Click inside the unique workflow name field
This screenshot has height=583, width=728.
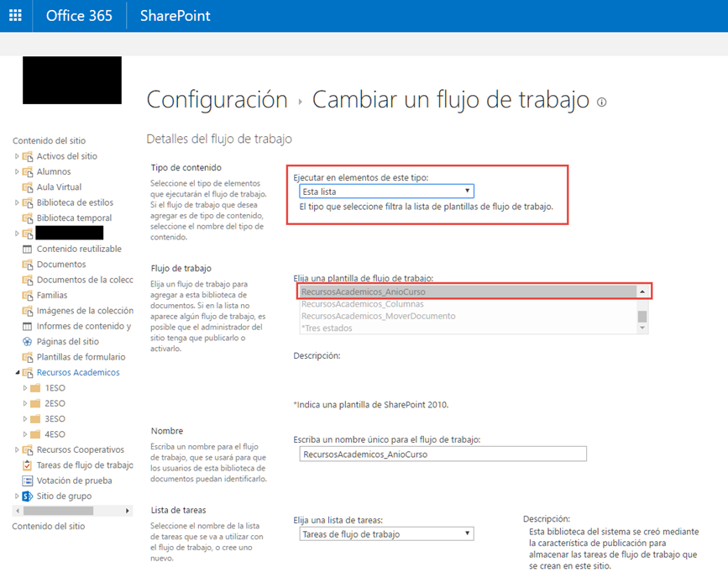coord(443,454)
